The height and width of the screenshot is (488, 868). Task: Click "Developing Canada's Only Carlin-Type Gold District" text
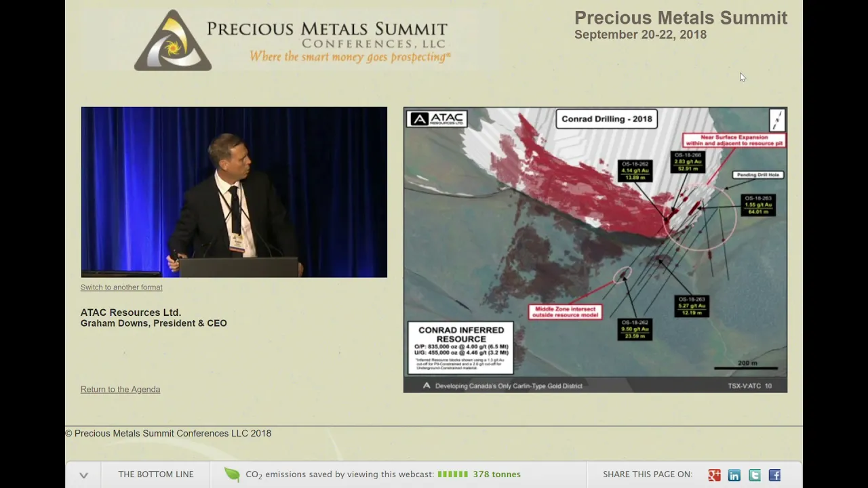[509, 386]
